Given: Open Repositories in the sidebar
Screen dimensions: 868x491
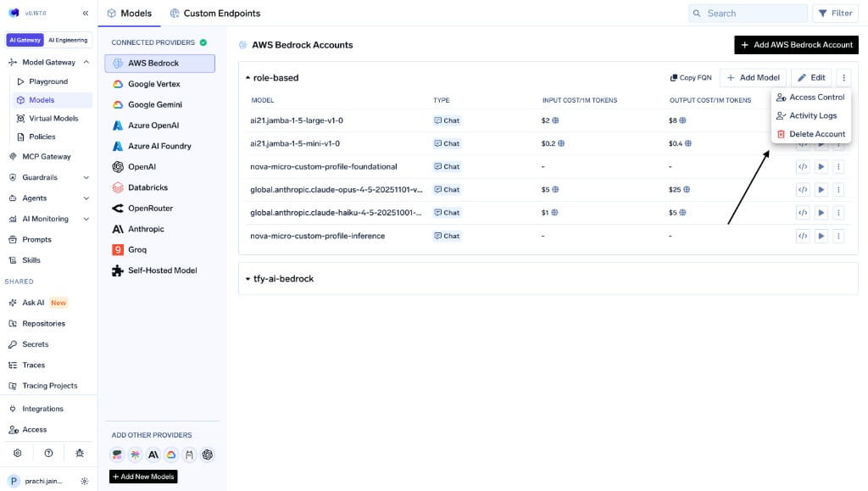Looking at the screenshot, I should coord(44,324).
